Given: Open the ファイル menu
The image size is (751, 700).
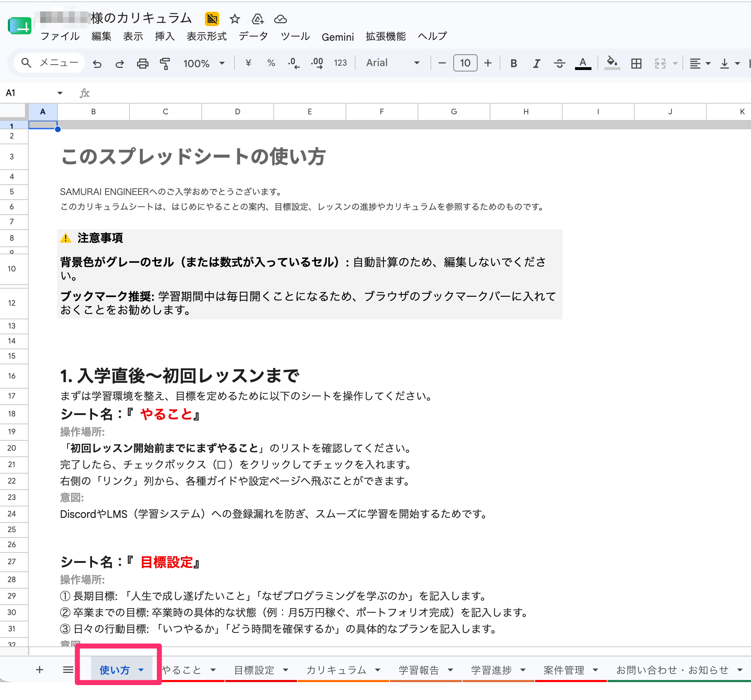Looking at the screenshot, I should point(60,36).
